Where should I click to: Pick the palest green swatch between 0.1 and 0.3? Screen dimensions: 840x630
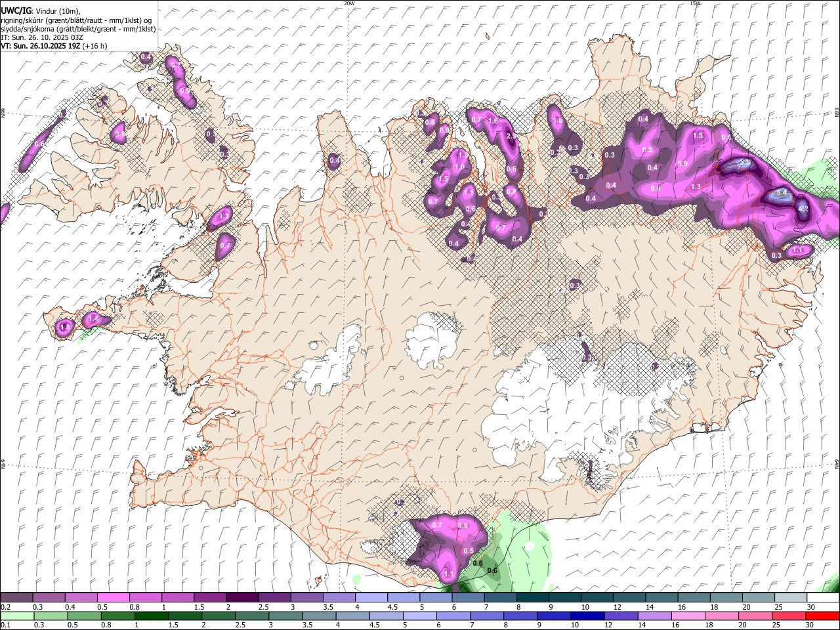(17, 616)
